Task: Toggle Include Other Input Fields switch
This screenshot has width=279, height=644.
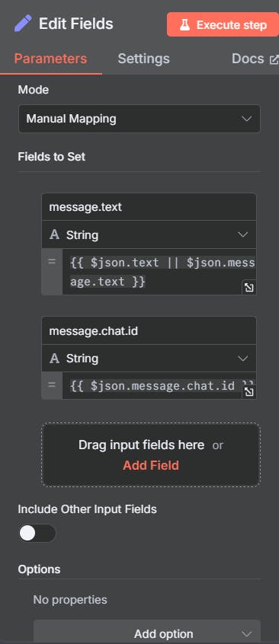Action: pyautogui.click(x=37, y=533)
